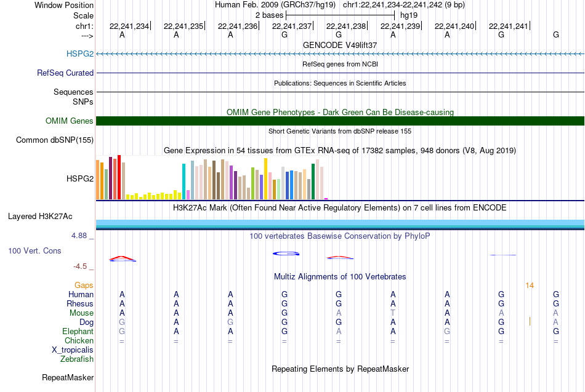Click the Human Feb. 2009 (GRCh37/hg19) header
This screenshot has width=585, height=392.
275,5
